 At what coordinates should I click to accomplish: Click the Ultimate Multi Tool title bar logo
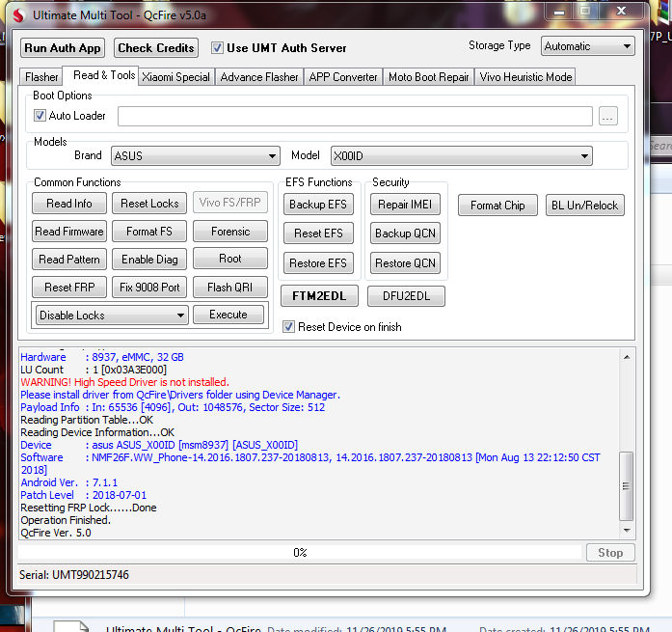click(x=18, y=15)
